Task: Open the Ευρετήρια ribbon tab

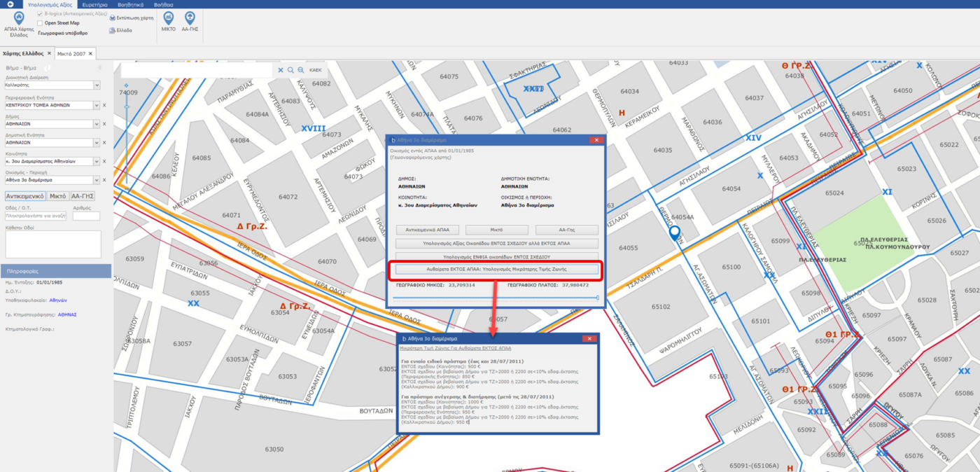Action: click(x=94, y=4)
